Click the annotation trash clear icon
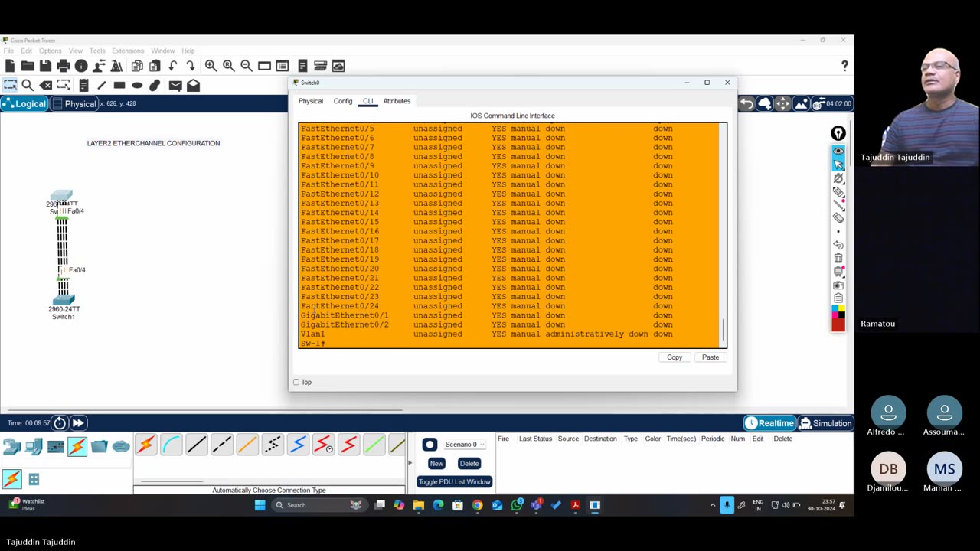Screen dimensions: 980x551 (x=838, y=258)
